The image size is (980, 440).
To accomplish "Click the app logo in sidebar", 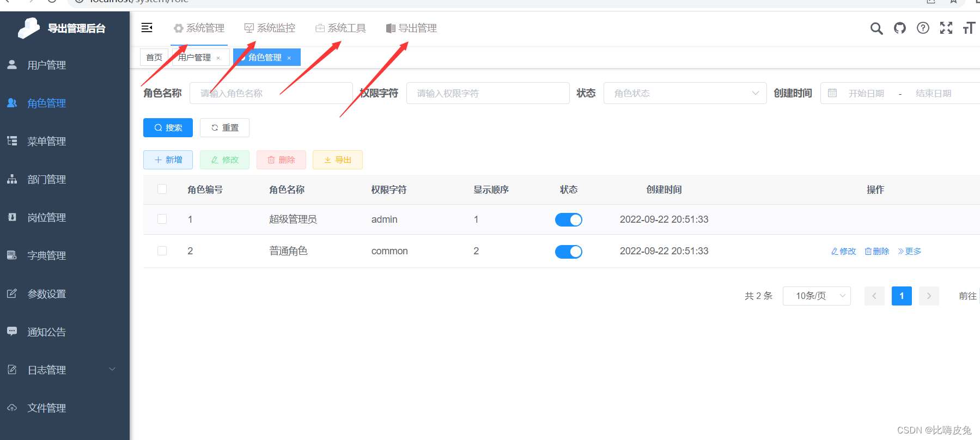I will pos(29,28).
